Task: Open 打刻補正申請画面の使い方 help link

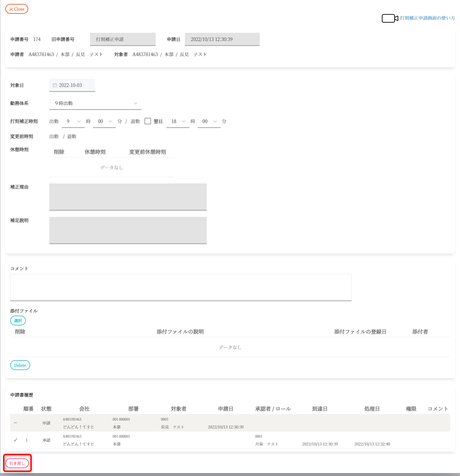Action: (427, 18)
